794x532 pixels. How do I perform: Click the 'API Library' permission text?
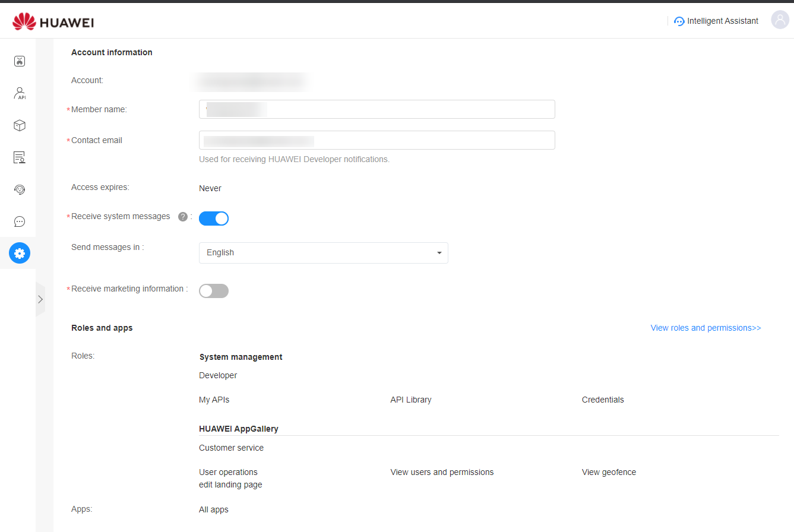[x=411, y=400]
